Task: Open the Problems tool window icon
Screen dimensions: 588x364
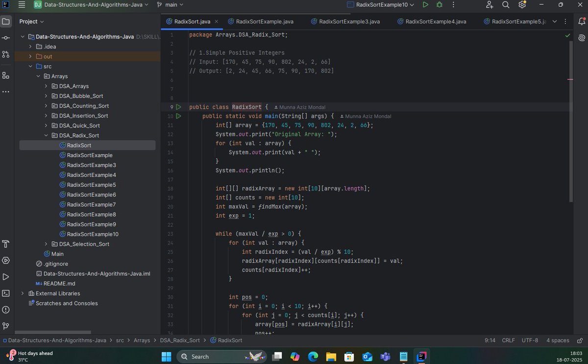Action: (x=6, y=310)
